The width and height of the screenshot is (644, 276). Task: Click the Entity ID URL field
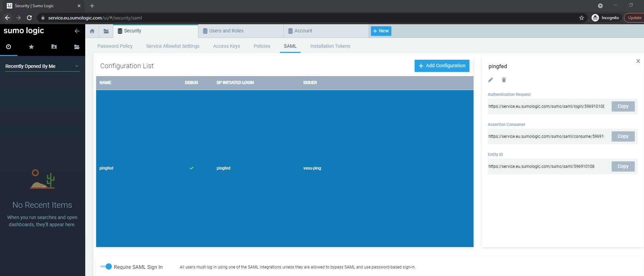(546, 166)
